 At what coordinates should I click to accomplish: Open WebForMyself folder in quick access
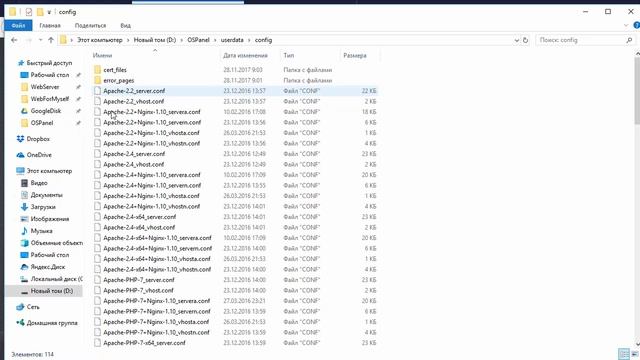point(50,99)
